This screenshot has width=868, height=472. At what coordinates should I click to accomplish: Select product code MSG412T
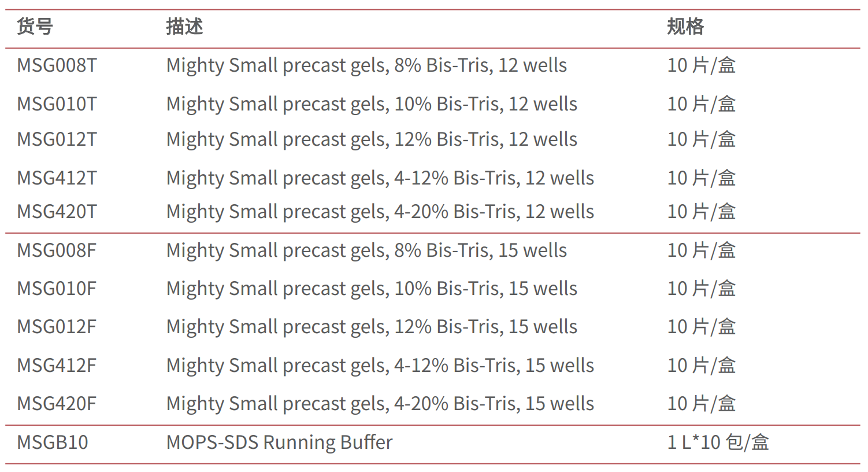tap(57, 178)
